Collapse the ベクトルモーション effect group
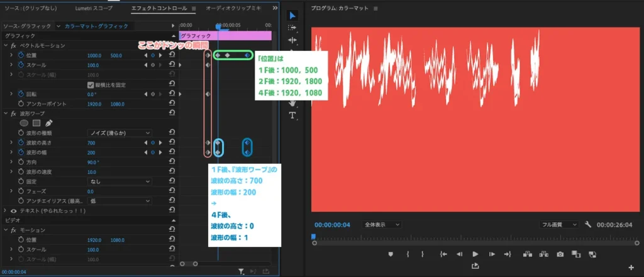Image resolution: width=644 pixels, height=277 pixels. pyautogui.click(x=5, y=46)
